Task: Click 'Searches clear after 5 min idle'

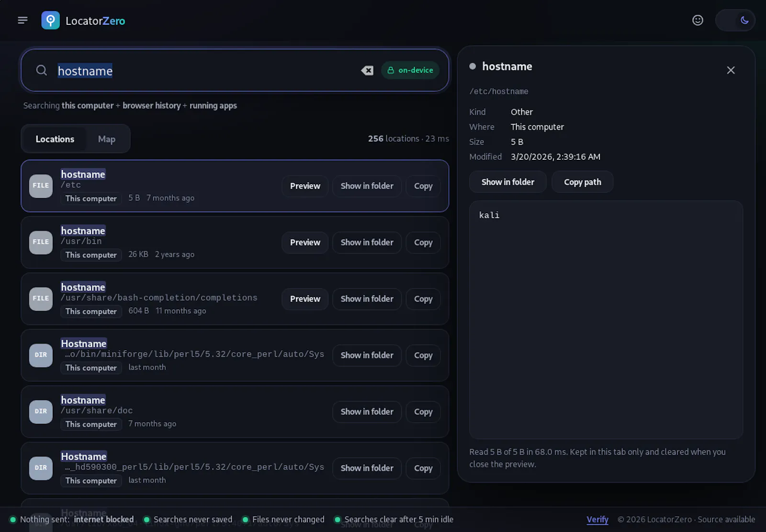Action: (394, 520)
